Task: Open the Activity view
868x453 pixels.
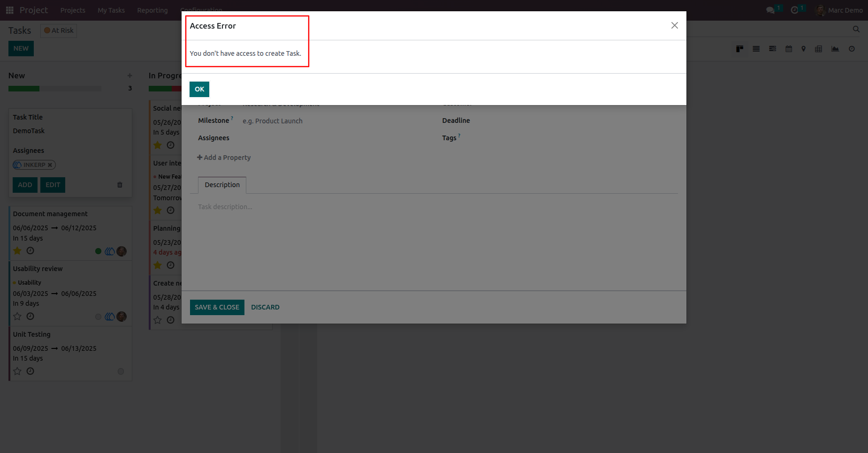Action: (x=852, y=49)
